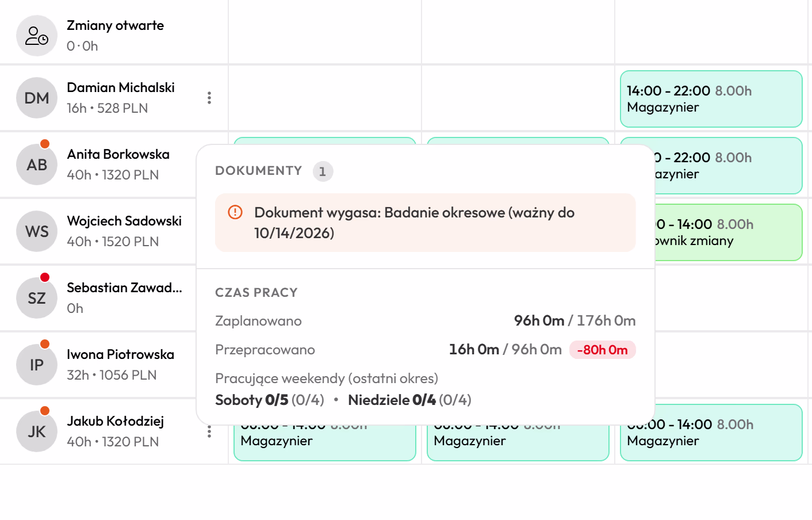Screen dimensions: 812x520
Task: Open Damian Michalski's DM avatar
Action: (x=37, y=98)
